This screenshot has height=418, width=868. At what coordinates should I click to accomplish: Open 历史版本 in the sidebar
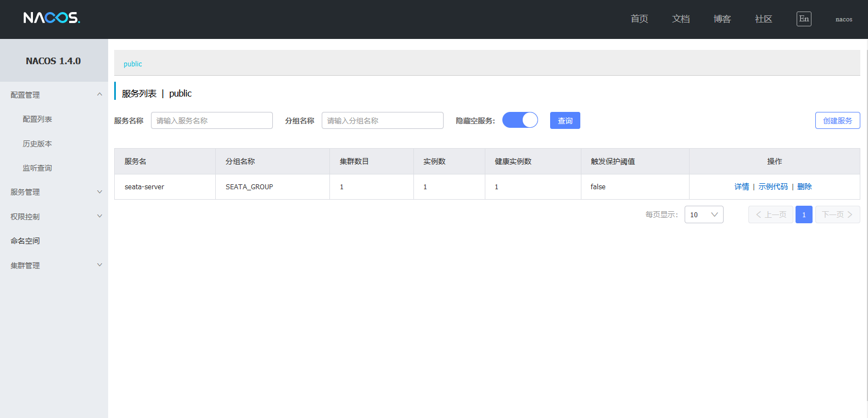click(37, 144)
